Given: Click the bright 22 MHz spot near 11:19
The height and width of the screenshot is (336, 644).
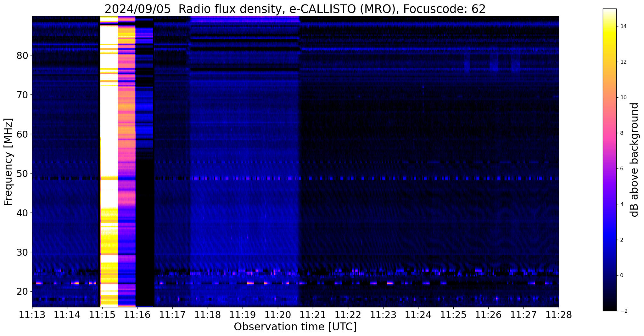Looking at the screenshot, I should point(250,283).
